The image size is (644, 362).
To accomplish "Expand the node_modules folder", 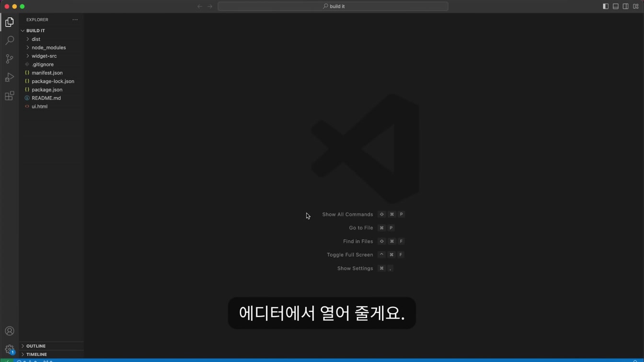I will click(x=52, y=47).
